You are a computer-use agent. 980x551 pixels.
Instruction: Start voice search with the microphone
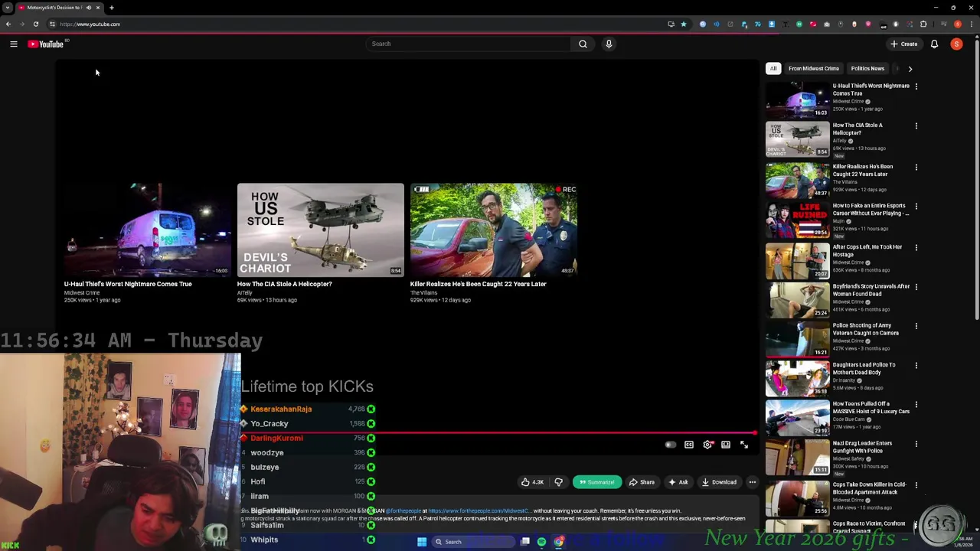(x=609, y=44)
